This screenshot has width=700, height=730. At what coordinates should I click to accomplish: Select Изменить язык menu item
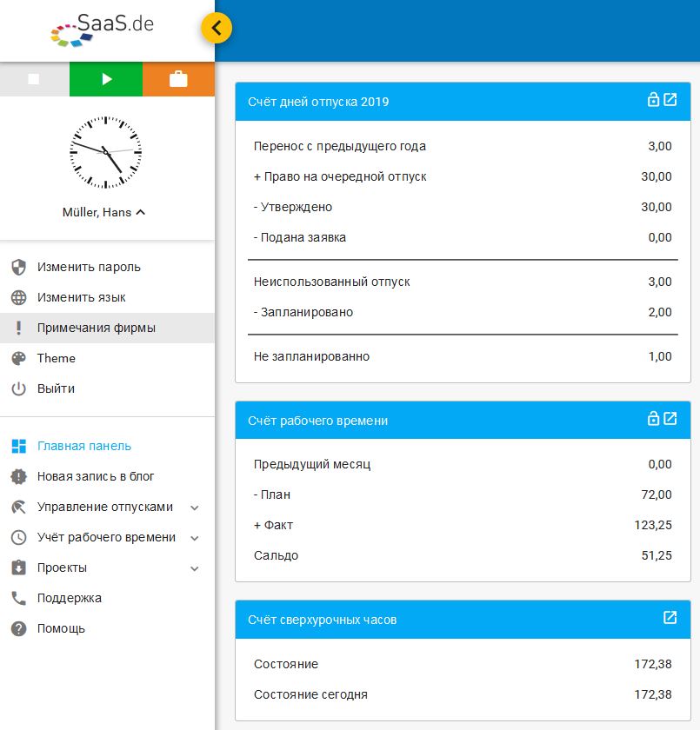[81, 297]
